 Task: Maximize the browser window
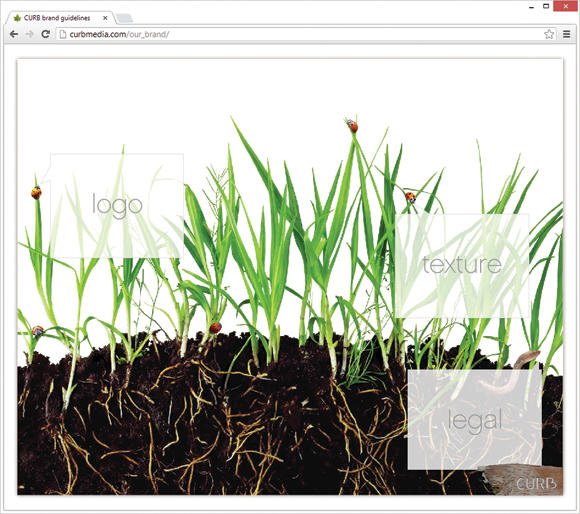(x=546, y=6)
